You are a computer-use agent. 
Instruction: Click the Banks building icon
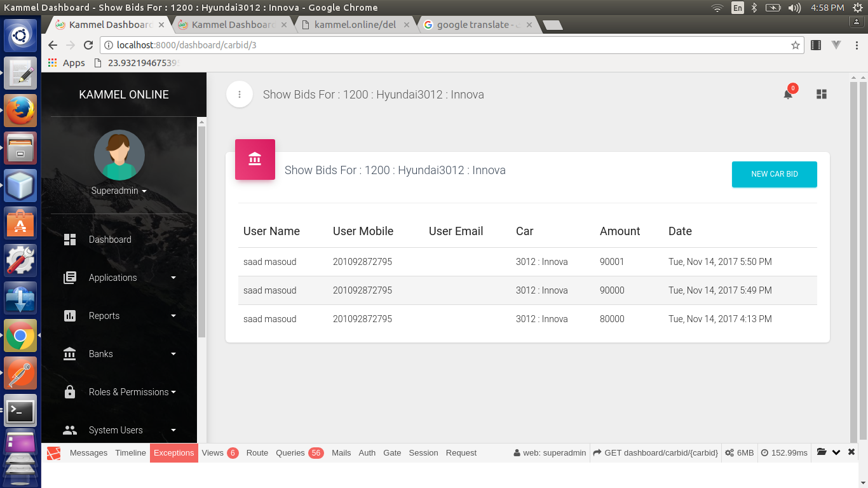click(x=70, y=354)
